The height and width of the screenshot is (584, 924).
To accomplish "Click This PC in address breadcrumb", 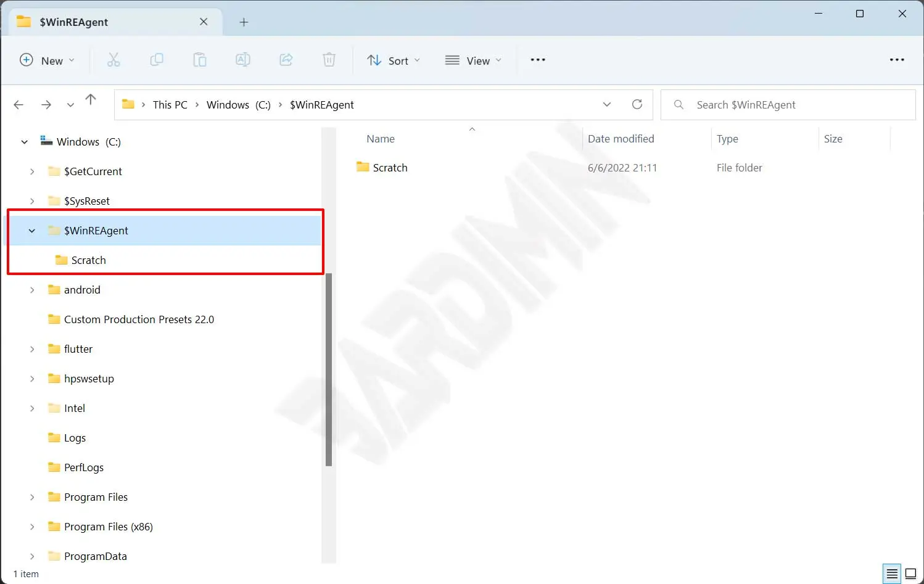I will pyautogui.click(x=170, y=105).
